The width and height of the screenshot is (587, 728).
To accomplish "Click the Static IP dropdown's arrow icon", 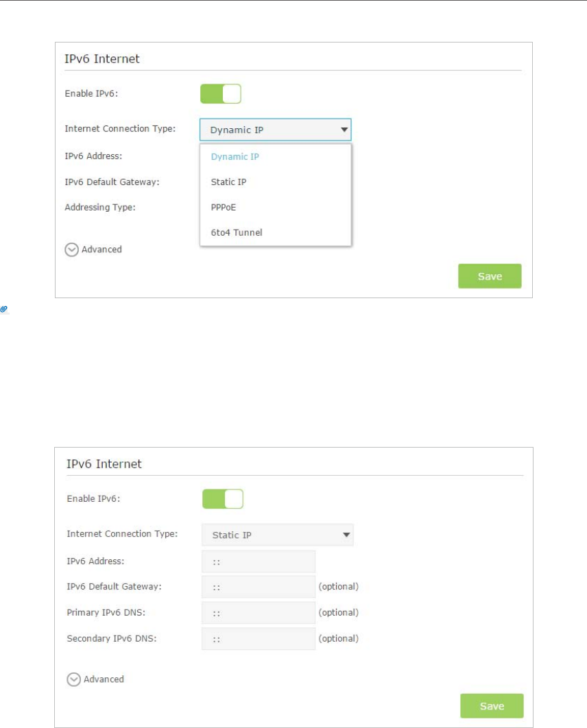I will pyautogui.click(x=346, y=535).
